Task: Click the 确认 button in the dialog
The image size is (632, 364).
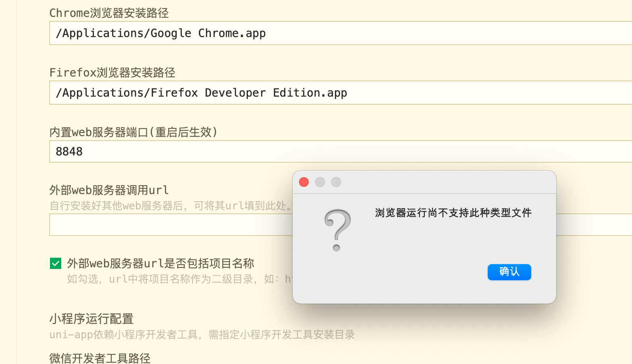Action: coord(509,272)
